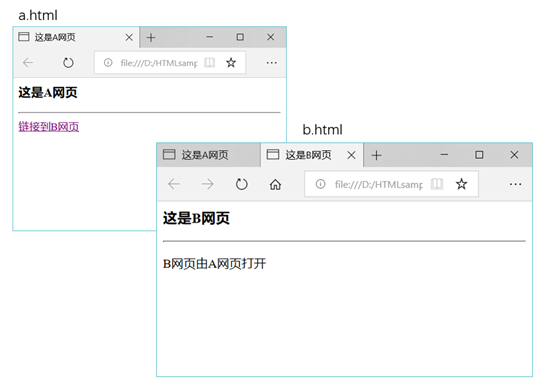Click the home icon in B window
Viewport: 554px width, 389px height.
point(276,184)
